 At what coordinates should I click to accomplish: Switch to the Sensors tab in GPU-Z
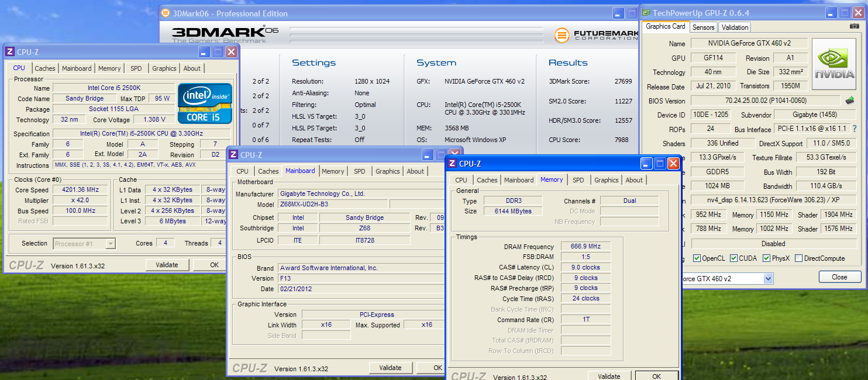703,27
